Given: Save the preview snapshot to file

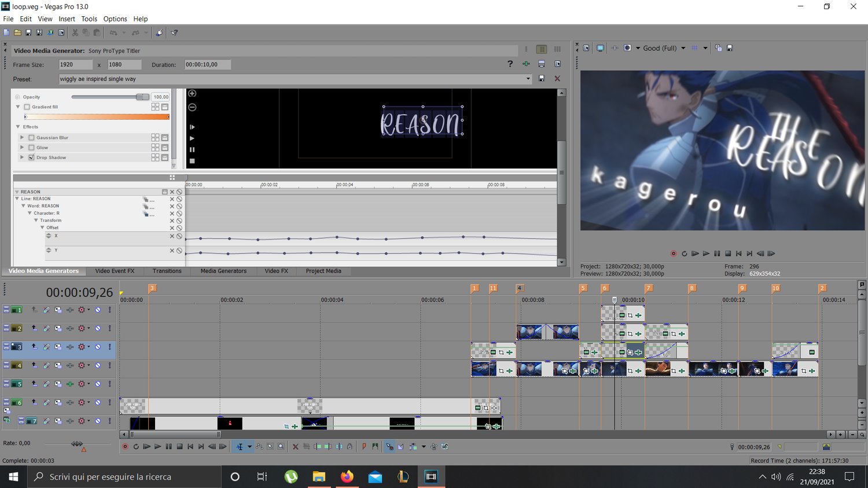Looking at the screenshot, I should (730, 48).
